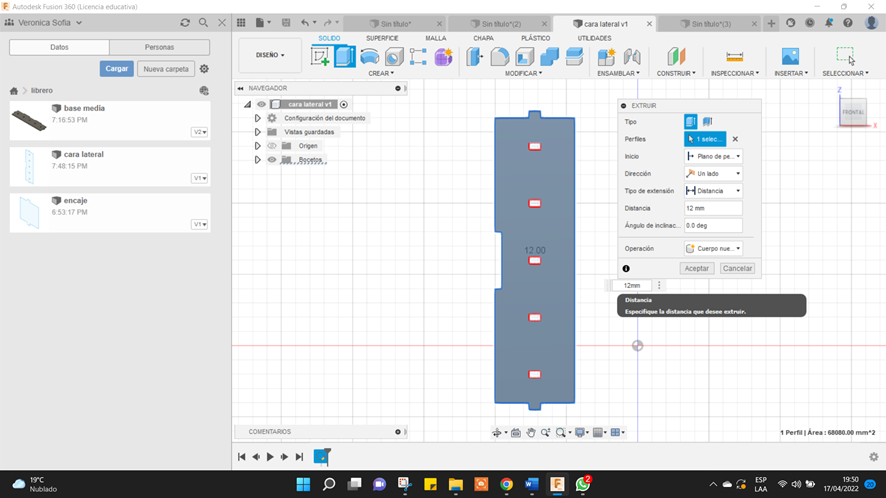This screenshot has width=886, height=498.
Task: Open the Dirección dropdown
Action: click(713, 174)
